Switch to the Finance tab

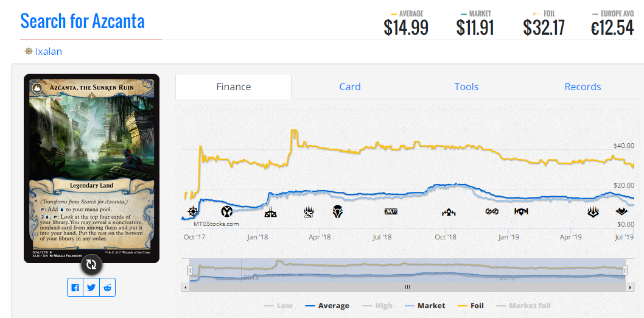tap(233, 87)
